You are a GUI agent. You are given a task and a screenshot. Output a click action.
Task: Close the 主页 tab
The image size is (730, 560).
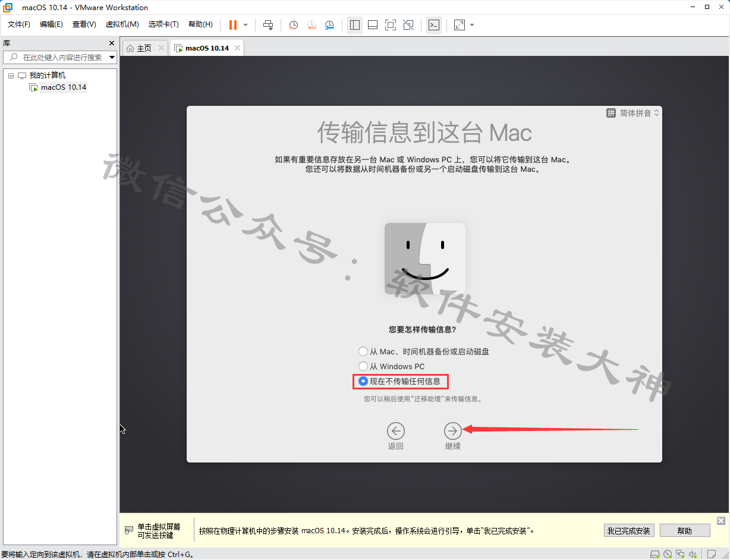[x=161, y=48]
